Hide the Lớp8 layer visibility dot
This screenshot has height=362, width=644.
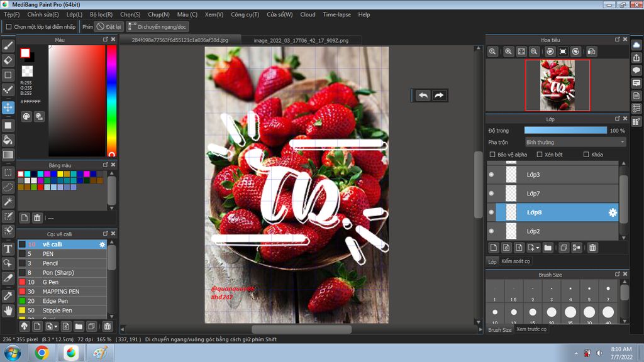[x=491, y=212]
